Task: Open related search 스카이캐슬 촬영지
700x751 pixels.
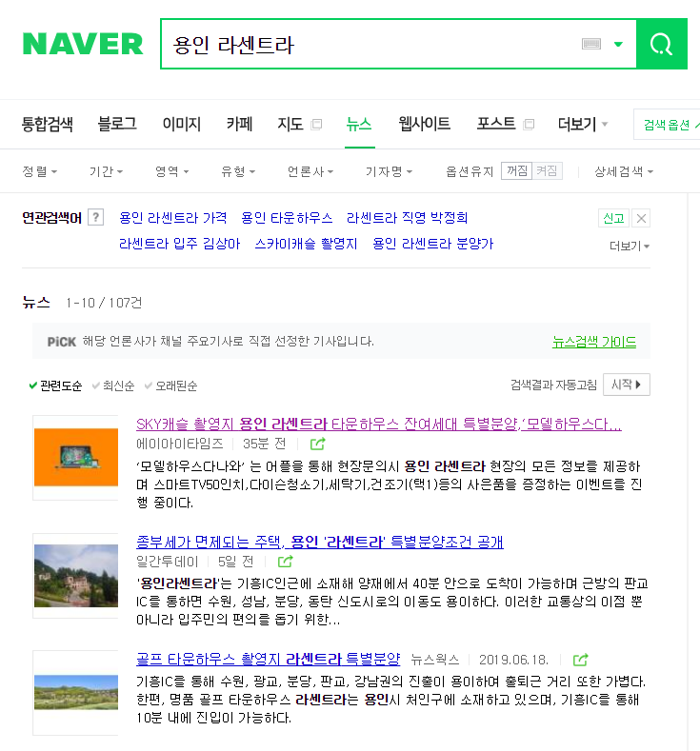Action: coord(306,244)
